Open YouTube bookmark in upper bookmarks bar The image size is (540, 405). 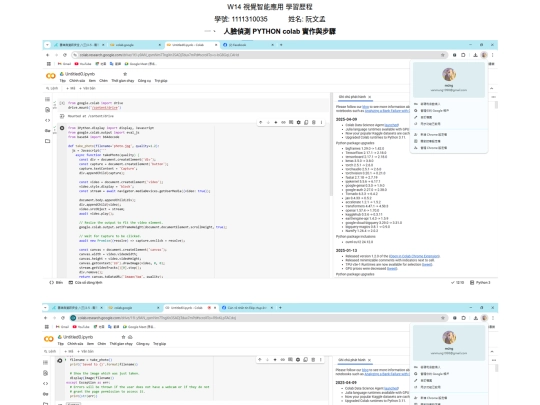[x=83, y=64]
